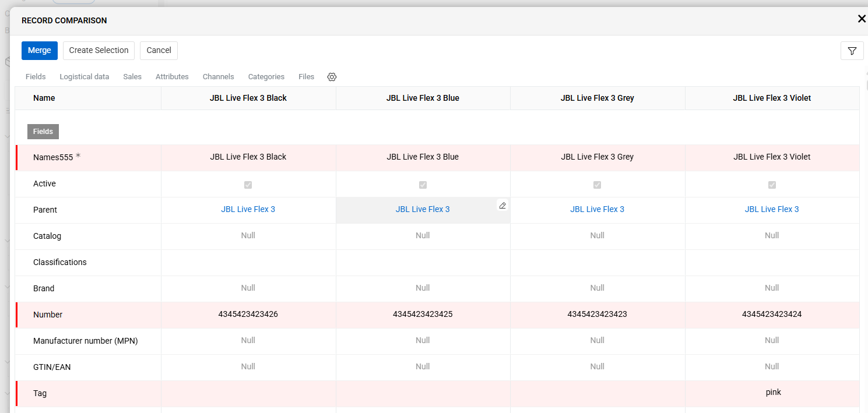Toggle Active checkbox for JBL Live Flex 3 Violet

tap(772, 185)
